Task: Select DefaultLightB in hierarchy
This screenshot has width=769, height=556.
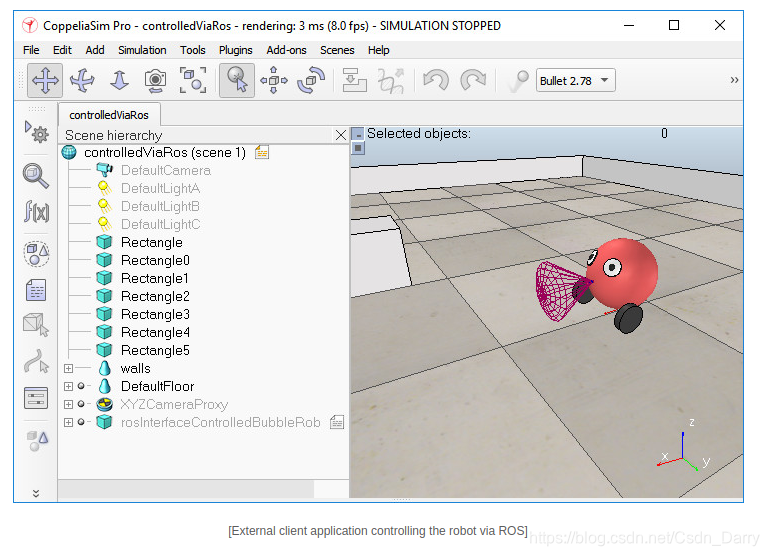Action: (x=160, y=206)
